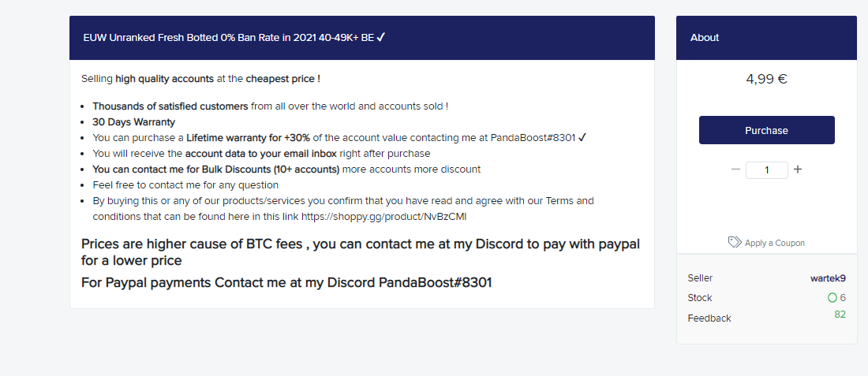Open the Apply a Coupon link
The height and width of the screenshot is (376, 868).
click(774, 243)
